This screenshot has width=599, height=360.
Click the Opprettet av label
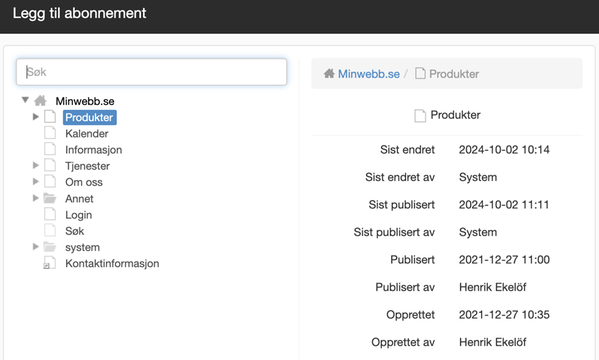click(403, 342)
